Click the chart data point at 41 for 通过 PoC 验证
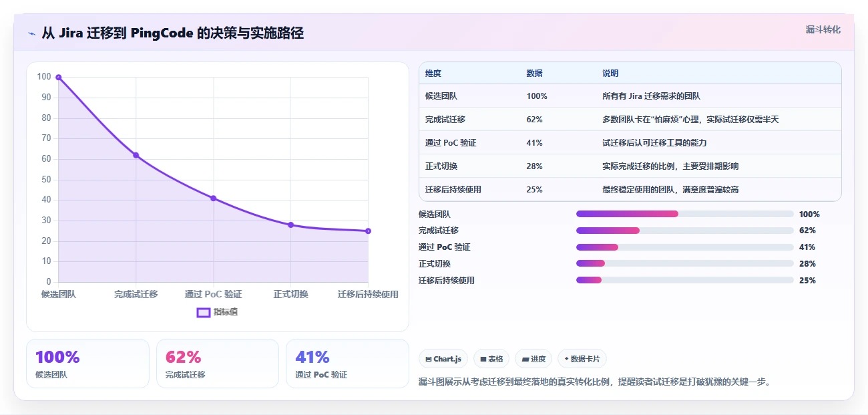 point(214,198)
